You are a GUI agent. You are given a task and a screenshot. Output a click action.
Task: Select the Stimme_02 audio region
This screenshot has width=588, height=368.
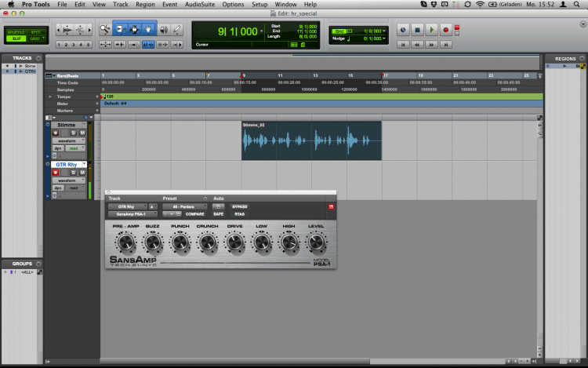[x=311, y=140]
